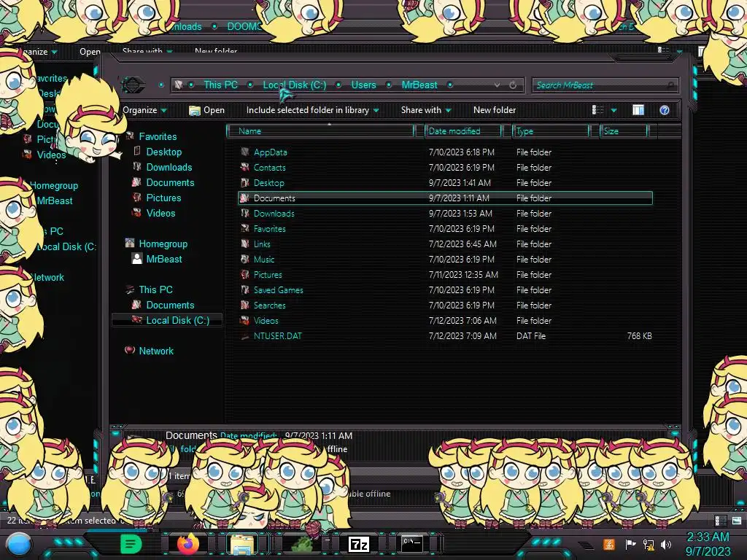Click the Documents folder icon in file list

pos(245,198)
